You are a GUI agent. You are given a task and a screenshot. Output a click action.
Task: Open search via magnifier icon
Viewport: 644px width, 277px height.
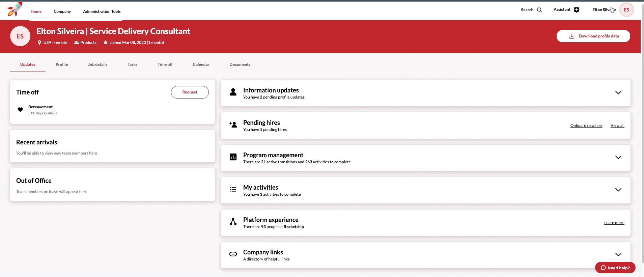pos(539,10)
